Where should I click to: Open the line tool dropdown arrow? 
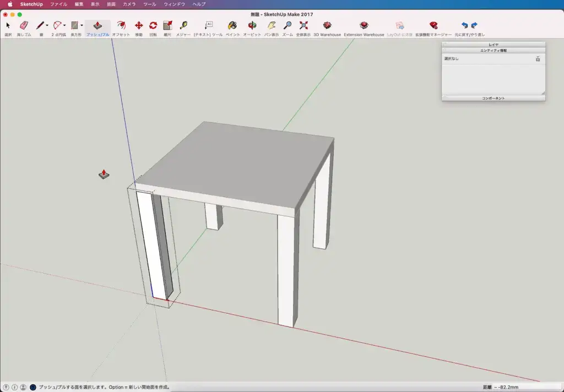point(47,25)
